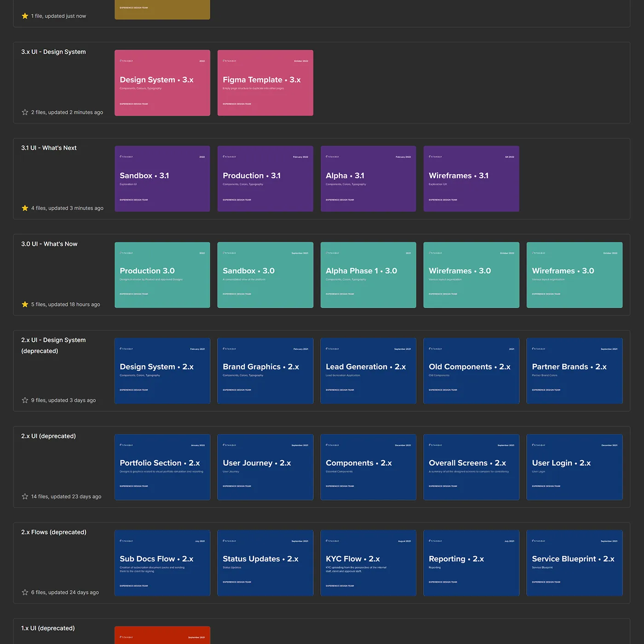Open the Sandbox 3.1 file
Screen dimensions: 644x644
tap(162, 178)
